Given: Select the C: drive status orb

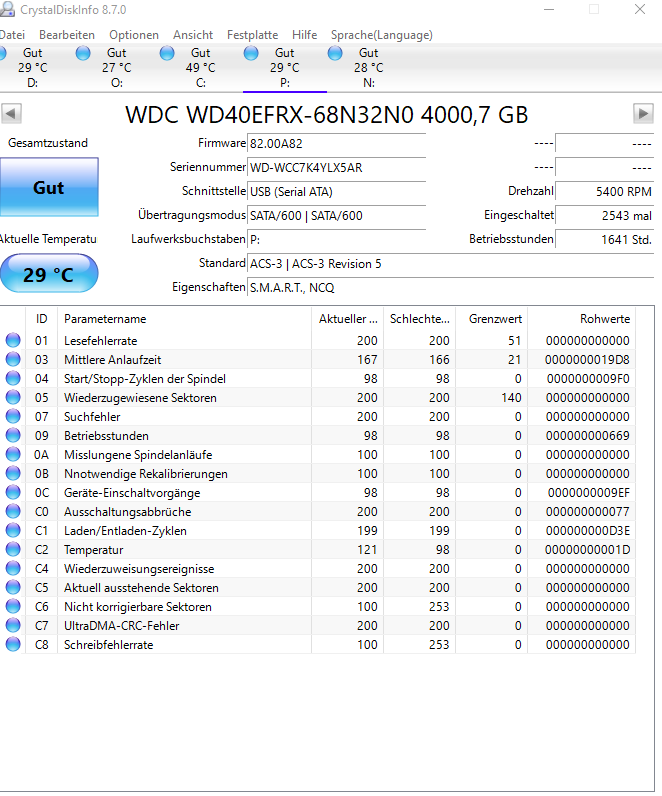Looking at the screenshot, I should 167,53.
